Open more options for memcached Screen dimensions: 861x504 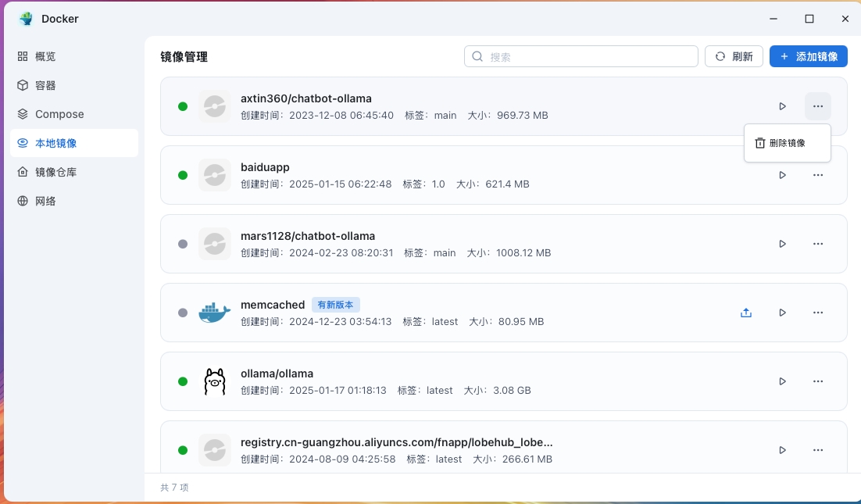[x=817, y=313]
